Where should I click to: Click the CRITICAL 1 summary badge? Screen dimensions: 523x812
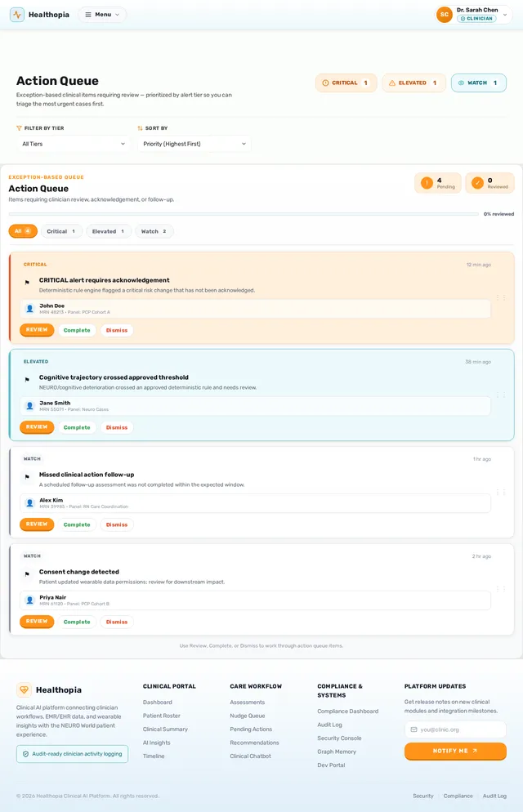point(346,83)
